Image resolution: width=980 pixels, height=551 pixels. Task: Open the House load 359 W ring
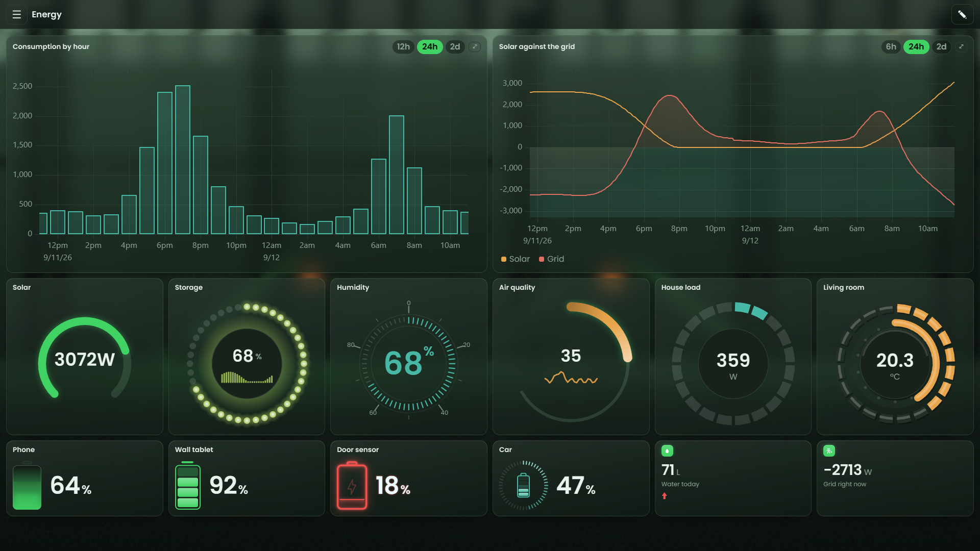[x=733, y=363]
